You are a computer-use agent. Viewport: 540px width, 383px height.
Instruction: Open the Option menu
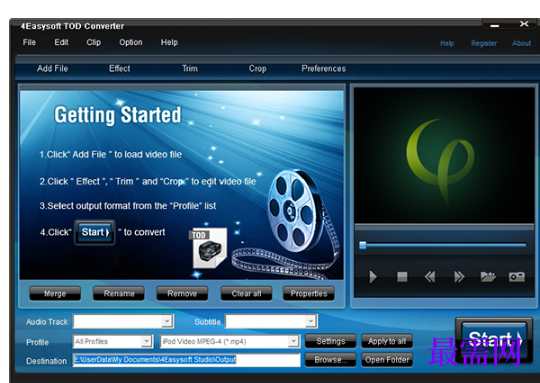coord(131,42)
